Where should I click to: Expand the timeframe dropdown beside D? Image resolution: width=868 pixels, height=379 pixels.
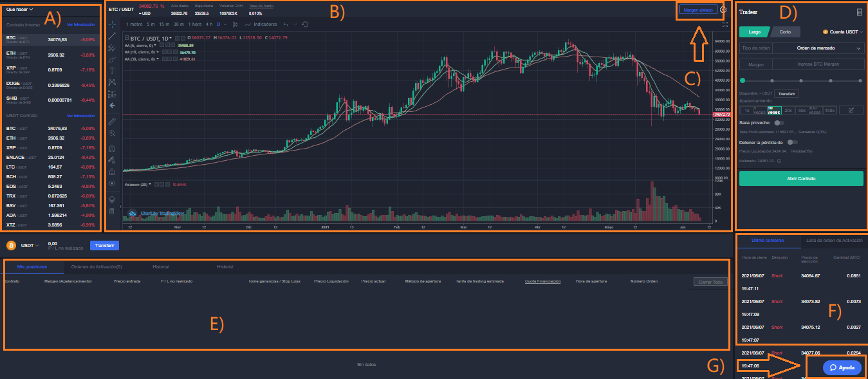pyautogui.click(x=226, y=24)
